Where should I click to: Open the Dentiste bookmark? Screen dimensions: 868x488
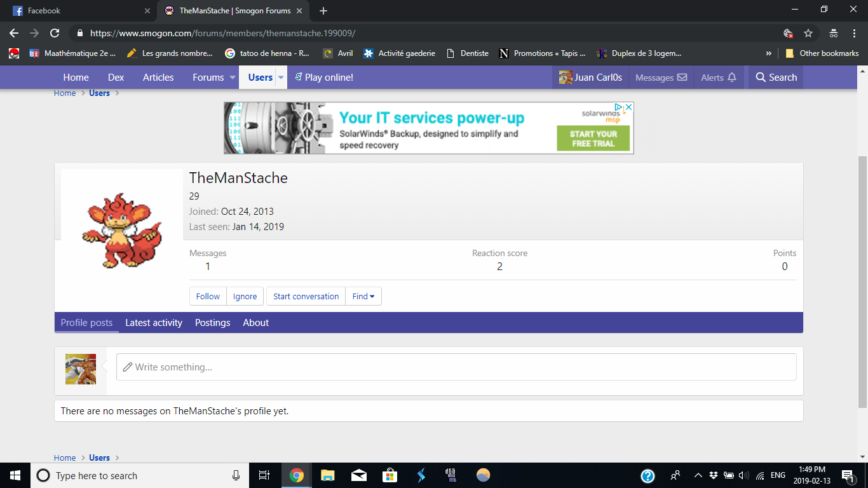(x=468, y=53)
